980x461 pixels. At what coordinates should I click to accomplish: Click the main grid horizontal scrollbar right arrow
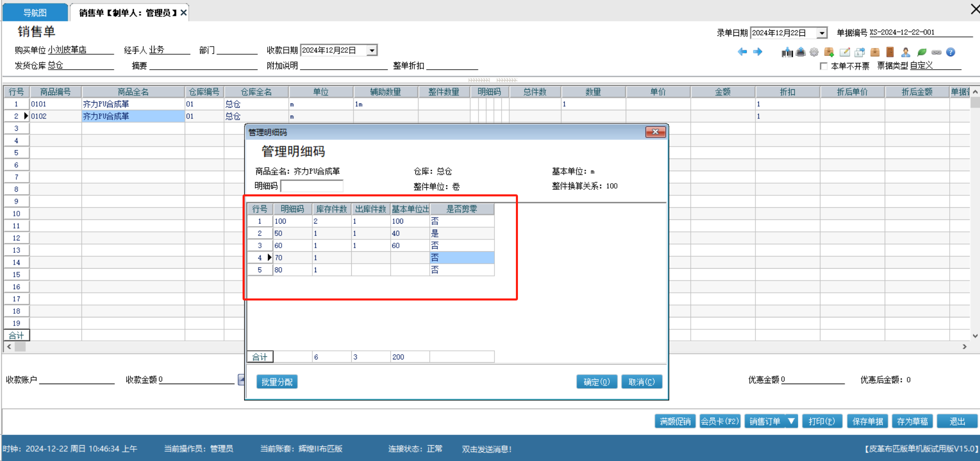(x=964, y=347)
